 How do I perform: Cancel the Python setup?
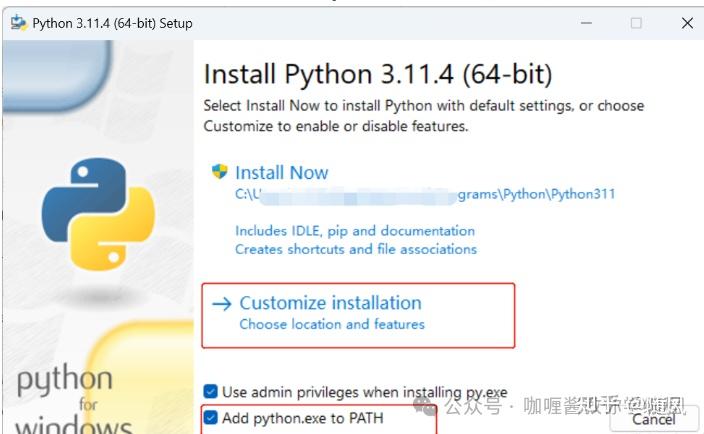coord(654,419)
